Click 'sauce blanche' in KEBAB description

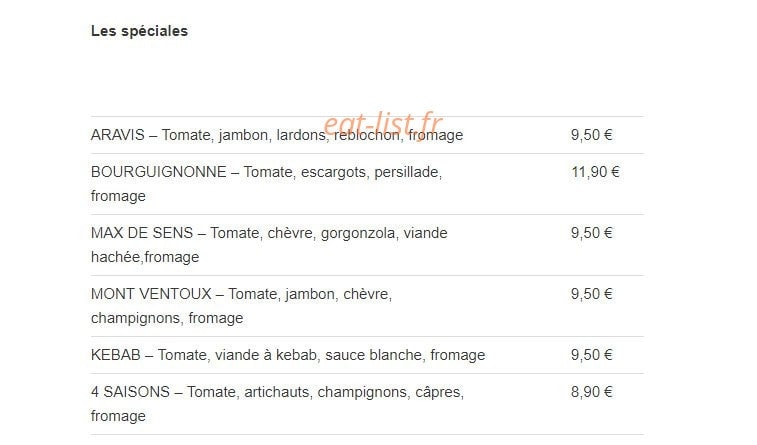tap(373, 355)
